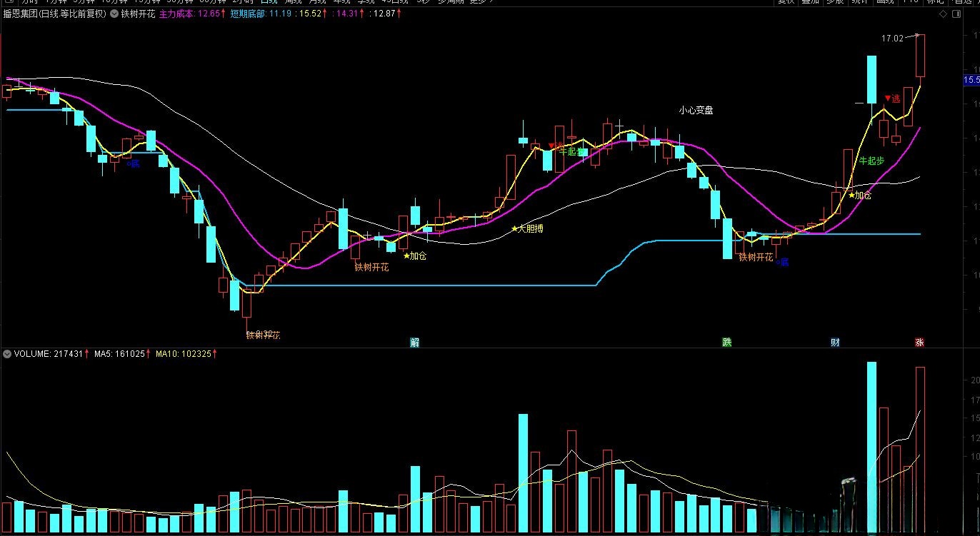Screen dimensions: 980x536
Task: Click the '财' event marker icon
Action: click(834, 343)
